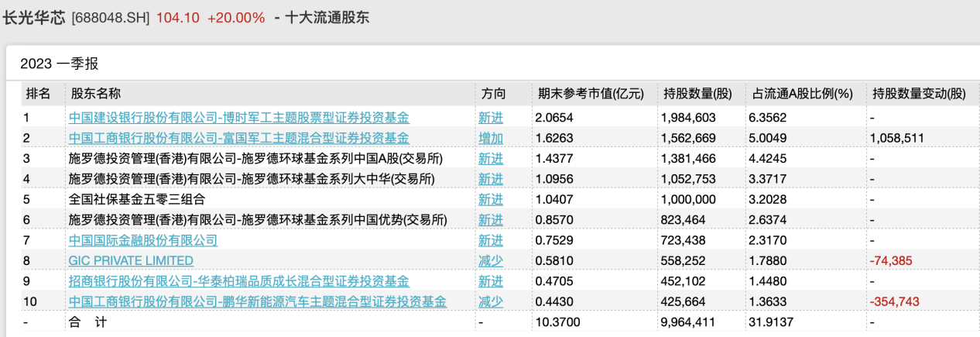This screenshot has height=337, width=980.
Task: Click the +20.00% change value
Action: (237, 18)
